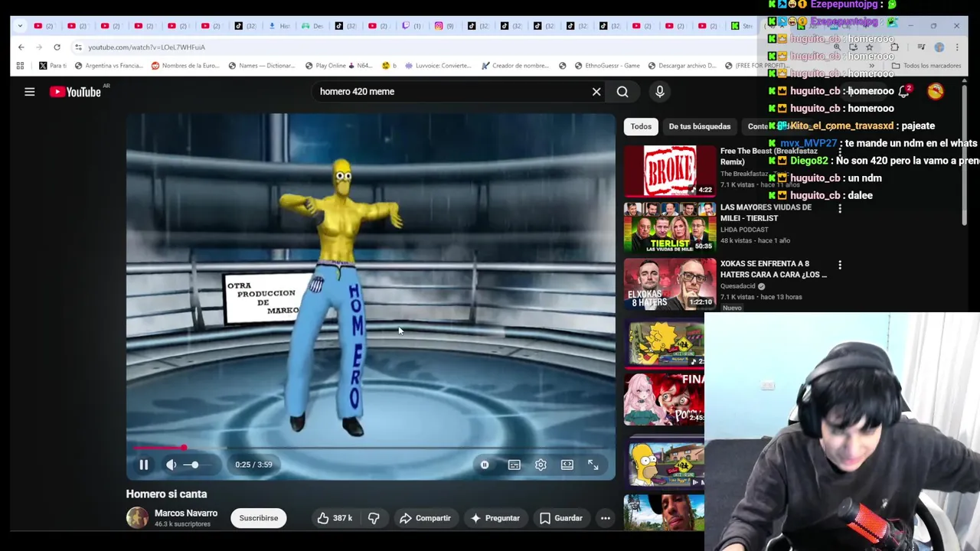Open the YouTube hamburger guide menu
Viewport: 980px width, 551px height.
tap(29, 92)
